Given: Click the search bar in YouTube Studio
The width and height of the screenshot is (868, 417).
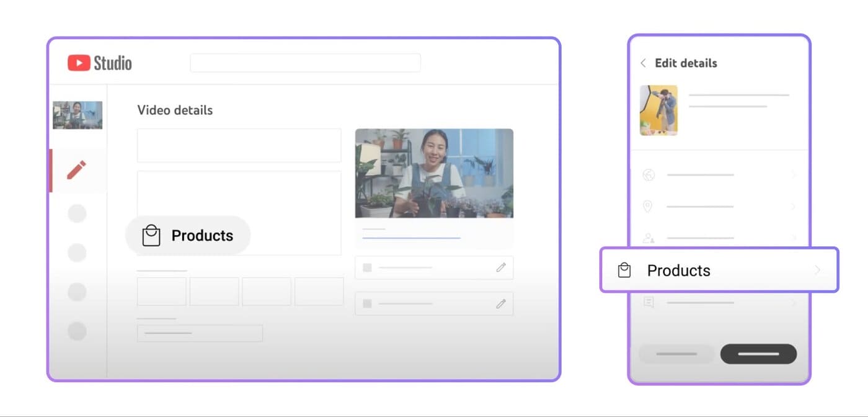Looking at the screenshot, I should pyautogui.click(x=305, y=63).
